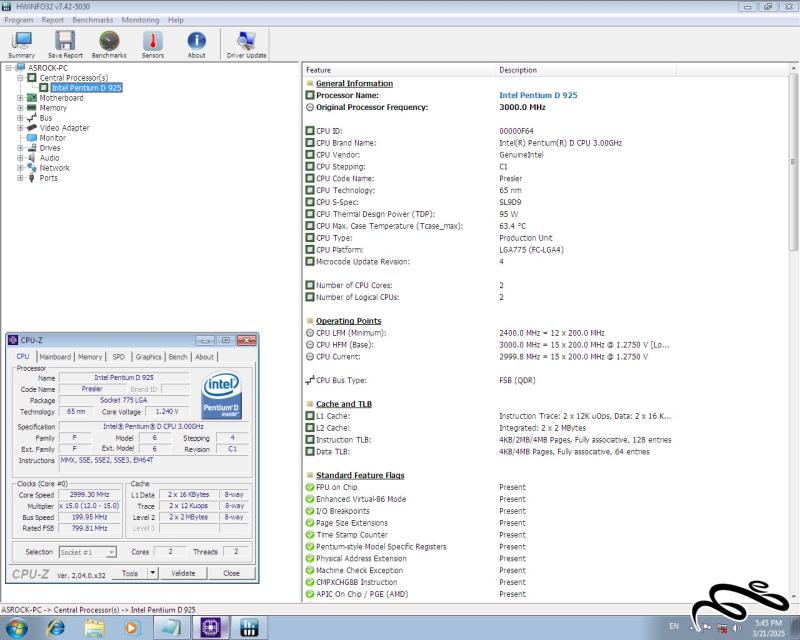
Task: Switch to CPU-Z About tab
Action: (x=205, y=357)
